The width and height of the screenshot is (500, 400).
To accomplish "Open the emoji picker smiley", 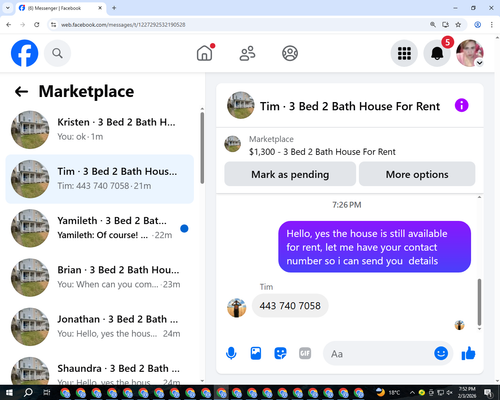I will point(441,353).
